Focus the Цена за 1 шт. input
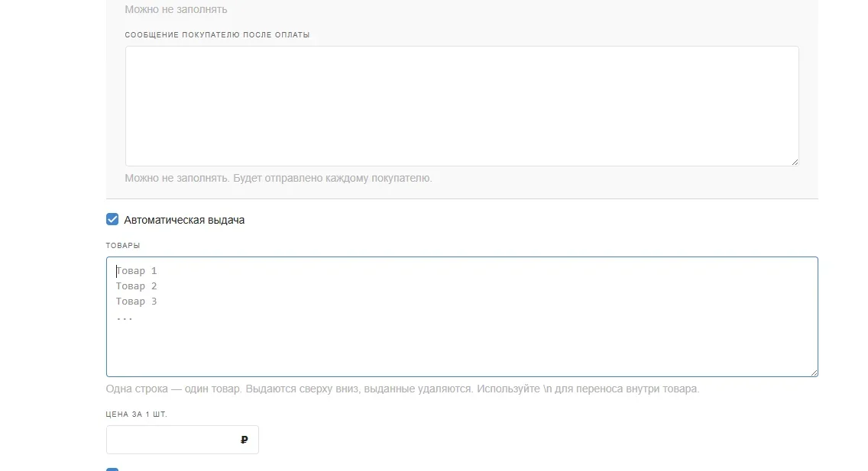 pos(172,440)
